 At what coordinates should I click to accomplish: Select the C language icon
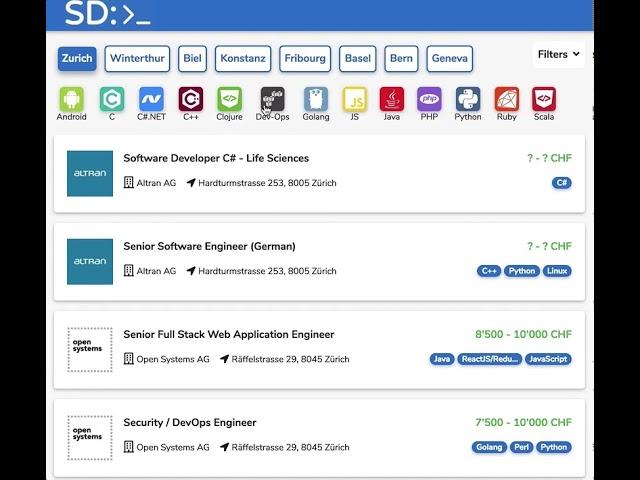click(x=112, y=99)
